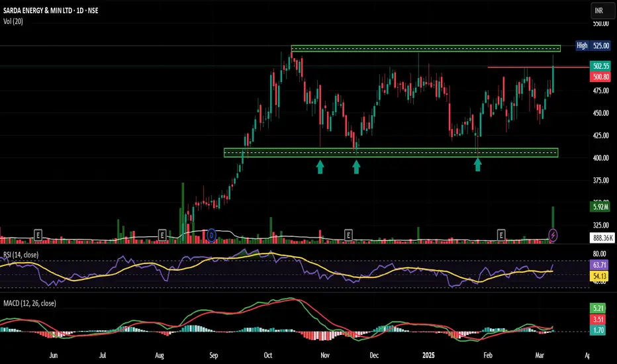Open the INR currency selector
The height and width of the screenshot is (364, 617).
tap(603, 11)
